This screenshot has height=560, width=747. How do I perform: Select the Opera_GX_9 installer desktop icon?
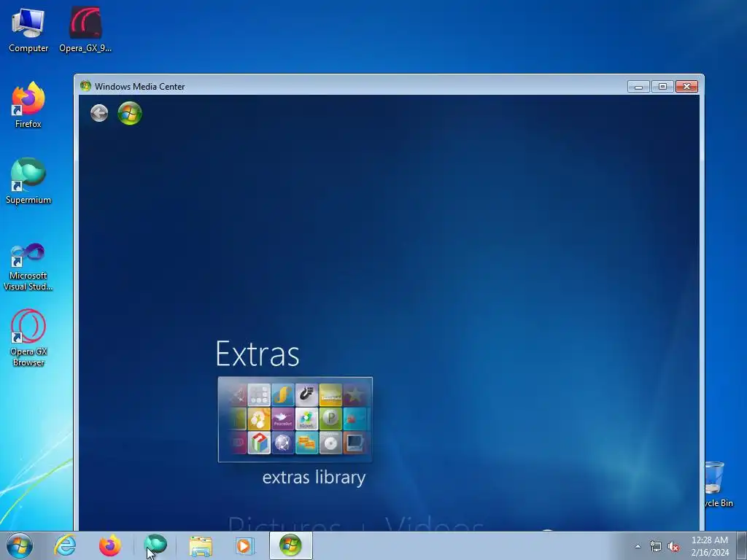pos(85,29)
